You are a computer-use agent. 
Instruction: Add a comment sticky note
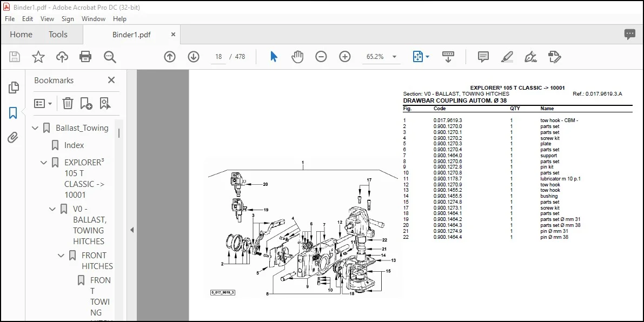tap(483, 57)
